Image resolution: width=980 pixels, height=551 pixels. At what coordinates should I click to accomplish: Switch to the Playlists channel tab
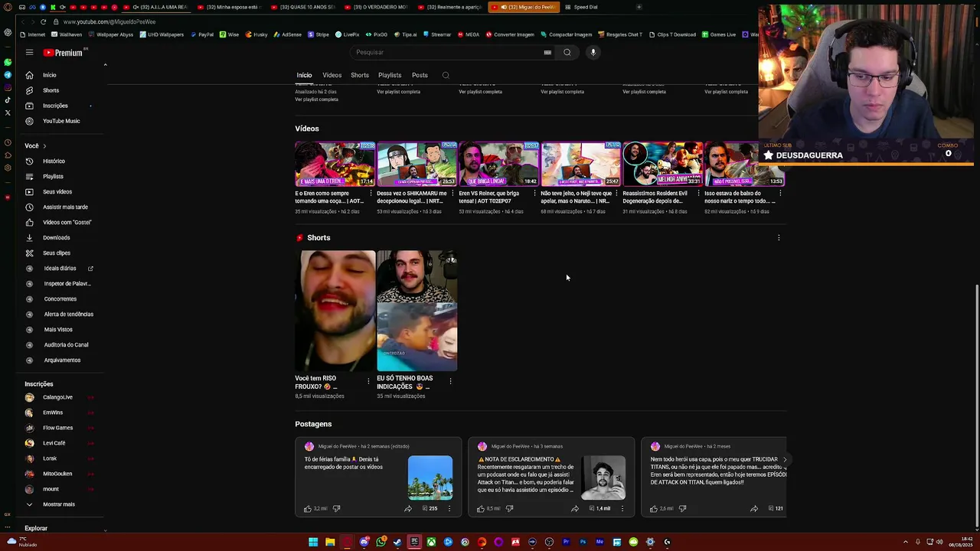(390, 75)
